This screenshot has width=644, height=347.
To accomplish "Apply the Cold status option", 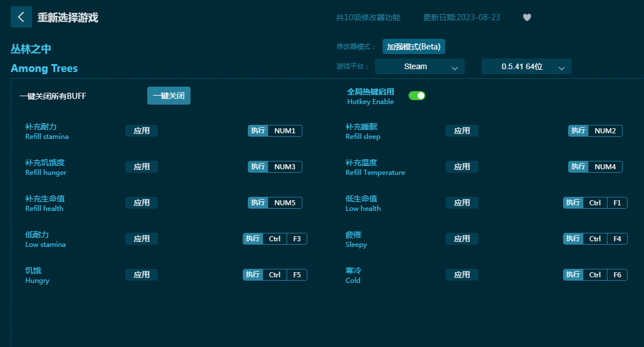I will click(461, 274).
